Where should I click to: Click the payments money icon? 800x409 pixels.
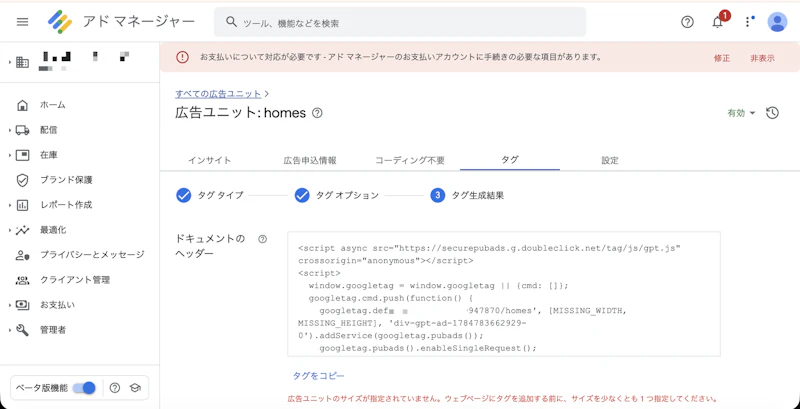pyautogui.click(x=22, y=305)
